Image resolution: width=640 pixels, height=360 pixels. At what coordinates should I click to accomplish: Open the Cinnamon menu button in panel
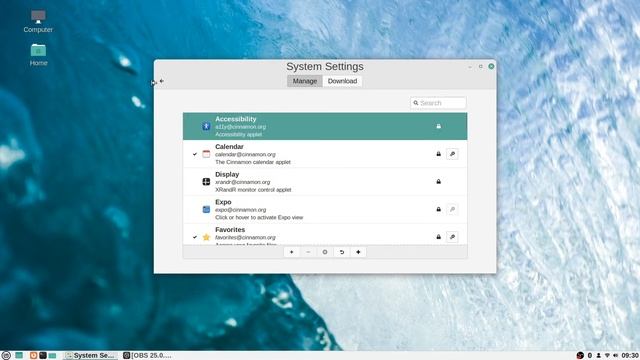tap(5, 356)
